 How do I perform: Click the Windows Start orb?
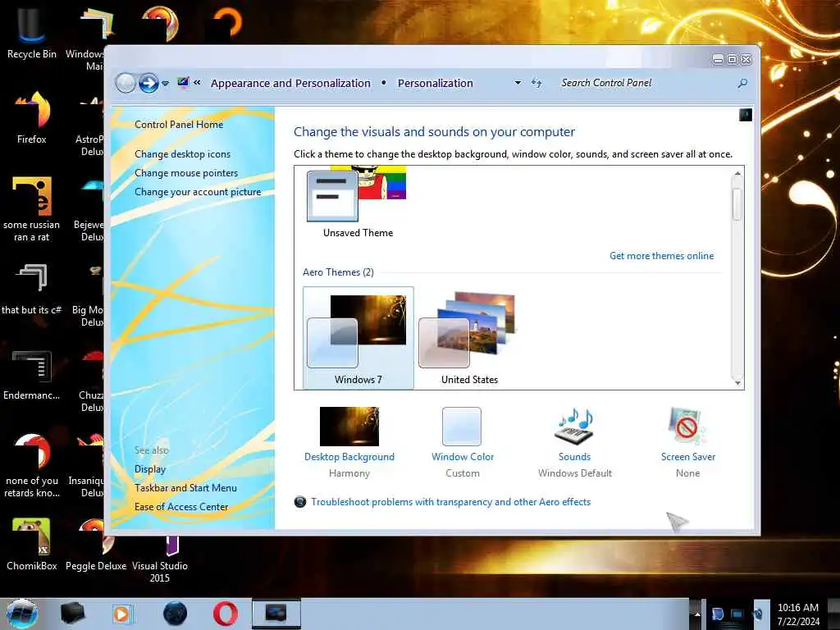click(x=21, y=614)
